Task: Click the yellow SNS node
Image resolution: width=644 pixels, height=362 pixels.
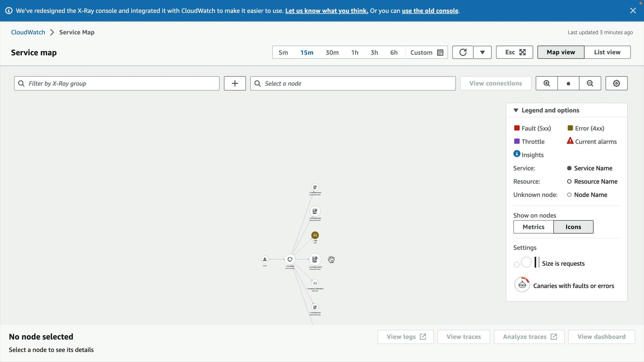Action: coord(315,235)
